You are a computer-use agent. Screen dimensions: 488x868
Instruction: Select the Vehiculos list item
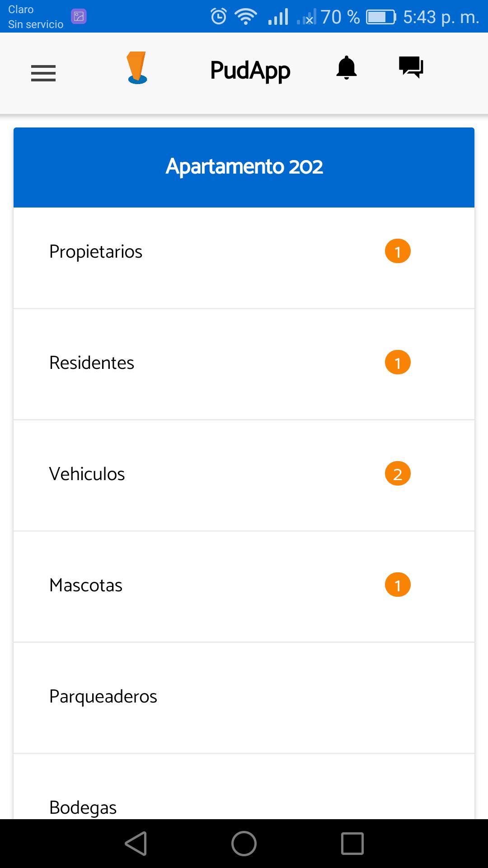87,474
